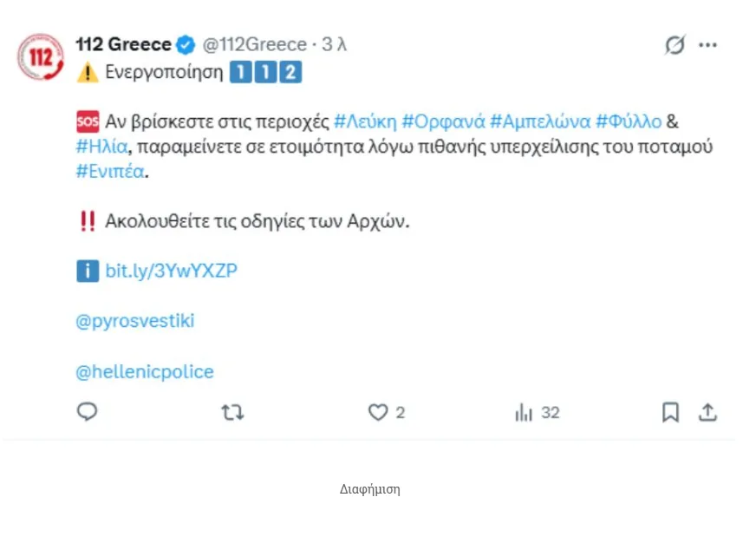Screen dimensions: 756x556
Task: Open the @pyrosvestiki profile mention
Action: tap(138, 321)
